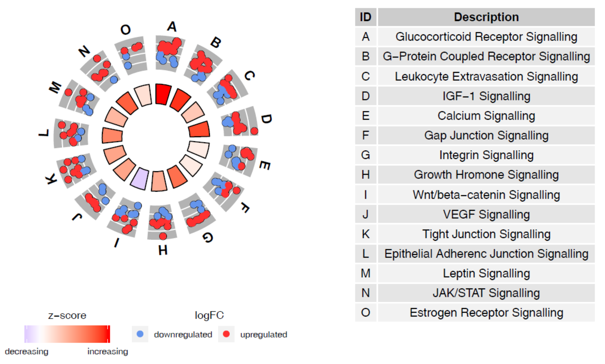Click the logFC legend title

point(209,315)
